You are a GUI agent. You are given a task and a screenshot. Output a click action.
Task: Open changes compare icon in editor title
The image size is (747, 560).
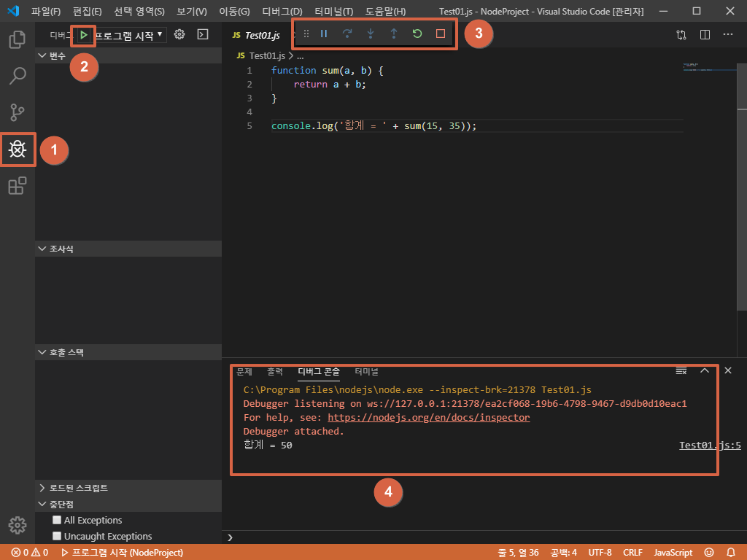[x=681, y=34]
